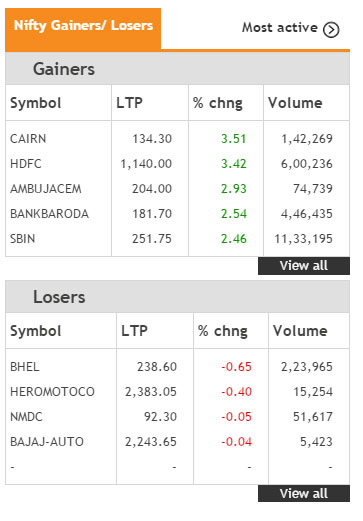The image size is (363, 521).
Task: View all gainers
Action: tap(304, 266)
